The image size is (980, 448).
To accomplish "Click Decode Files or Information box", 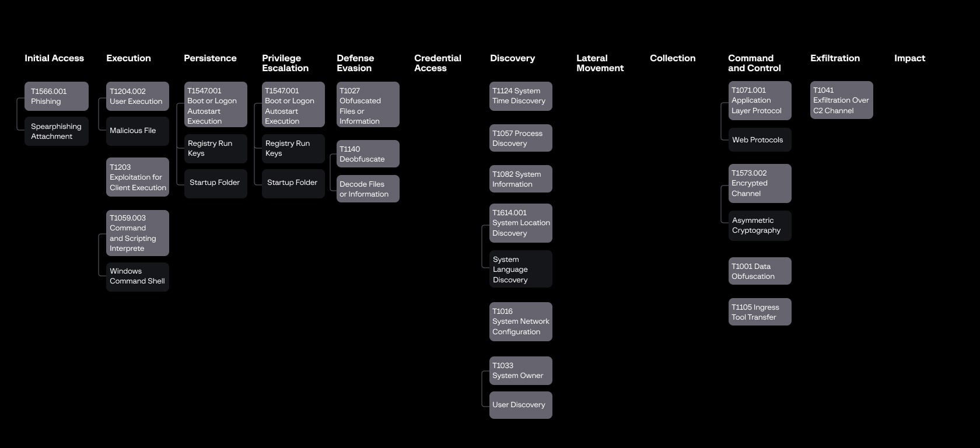I will pos(367,189).
